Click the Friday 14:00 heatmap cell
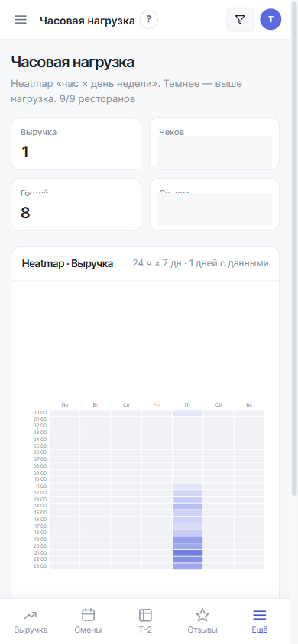The width and height of the screenshot is (298, 644). click(x=187, y=506)
